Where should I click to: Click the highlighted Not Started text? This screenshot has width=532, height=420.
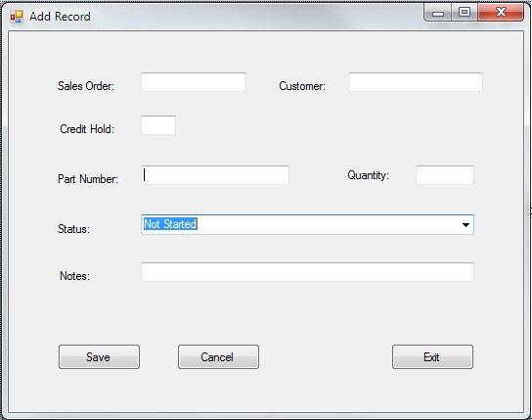[170, 224]
